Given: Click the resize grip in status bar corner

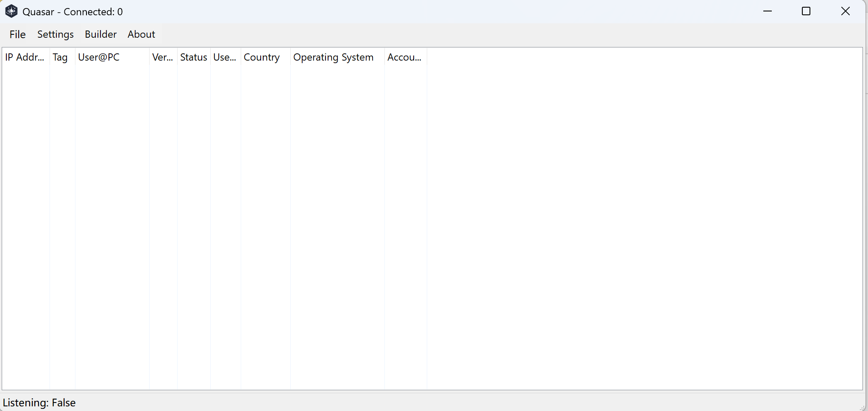Looking at the screenshot, I should tap(862, 407).
